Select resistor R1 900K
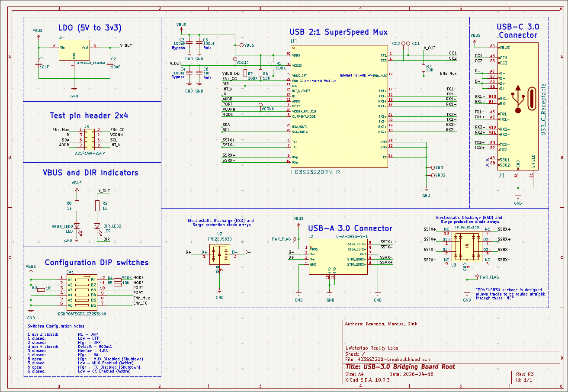 273,65
